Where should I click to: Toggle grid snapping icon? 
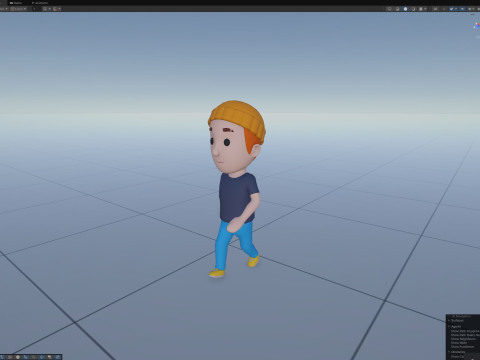click(x=55, y=9)
